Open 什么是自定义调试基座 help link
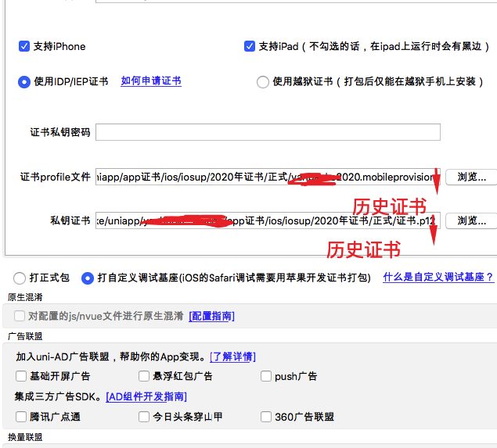This screenshot has height=448, width=497. [438, 278]
